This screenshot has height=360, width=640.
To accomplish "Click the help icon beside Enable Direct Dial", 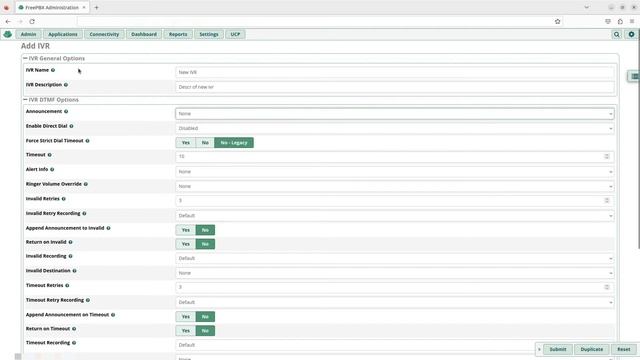I will click(71, 126).
